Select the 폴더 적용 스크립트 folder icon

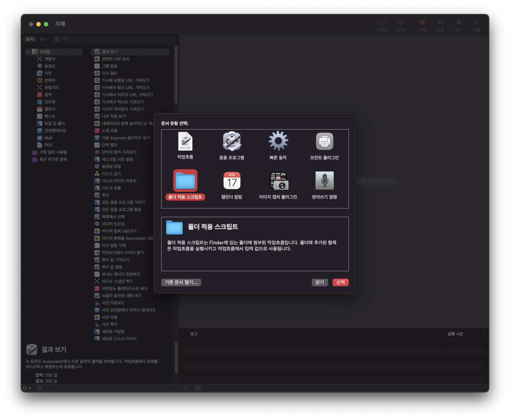[x=185, y=181]
